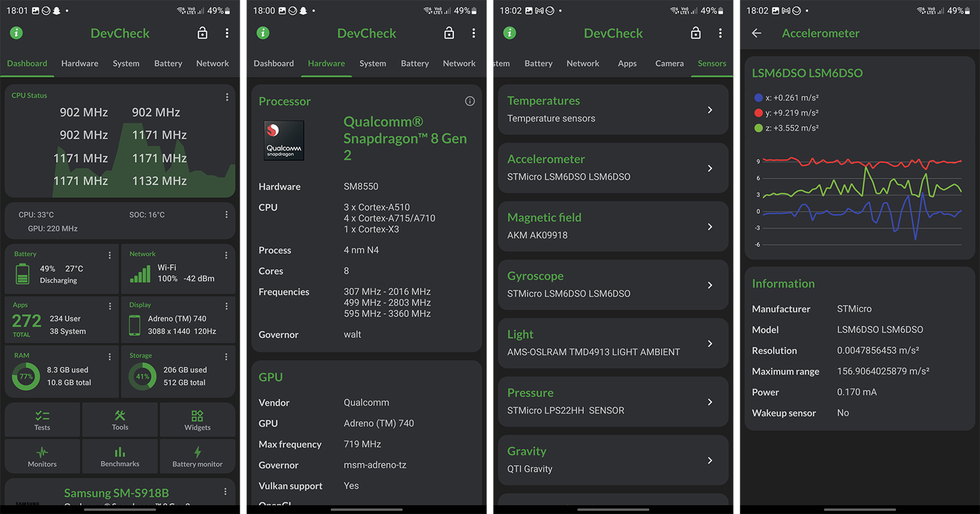Tap the SM8550 hardware value
This screenshot has width=980, height=514.
[361, 187]
